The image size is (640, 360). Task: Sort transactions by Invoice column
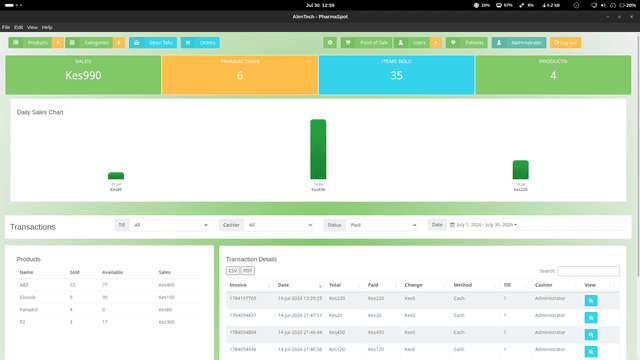point(250,285)
